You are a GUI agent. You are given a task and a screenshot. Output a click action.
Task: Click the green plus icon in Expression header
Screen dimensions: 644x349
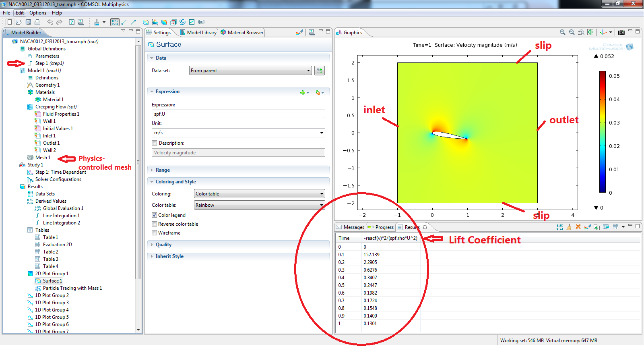pos(303,93)
